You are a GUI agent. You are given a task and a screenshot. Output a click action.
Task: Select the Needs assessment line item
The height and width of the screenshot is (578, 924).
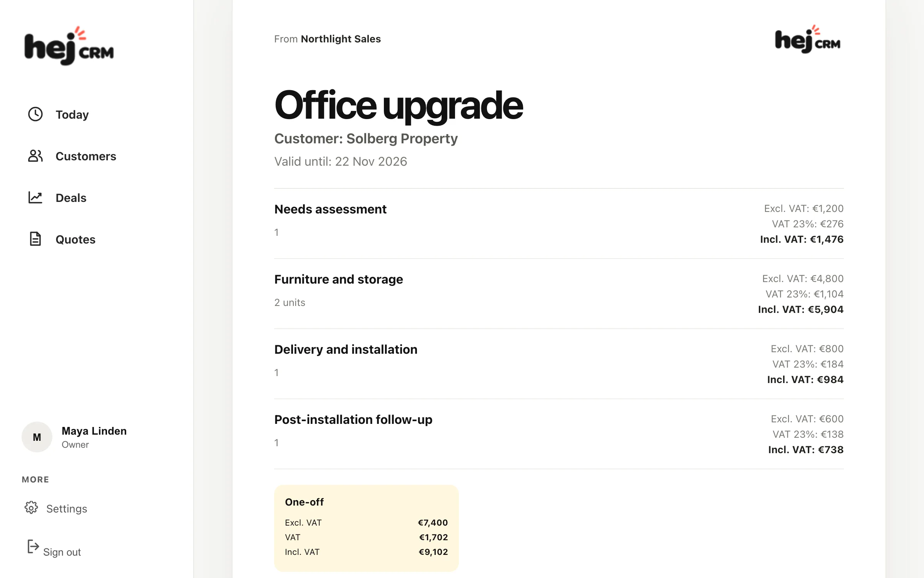click(559, 223)
